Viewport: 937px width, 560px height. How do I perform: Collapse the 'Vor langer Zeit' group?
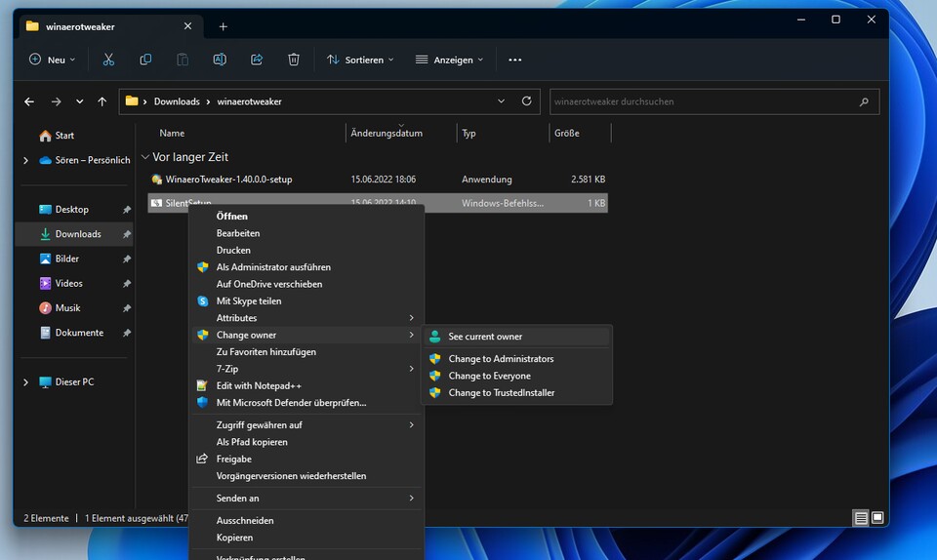[x=145, y=157]
